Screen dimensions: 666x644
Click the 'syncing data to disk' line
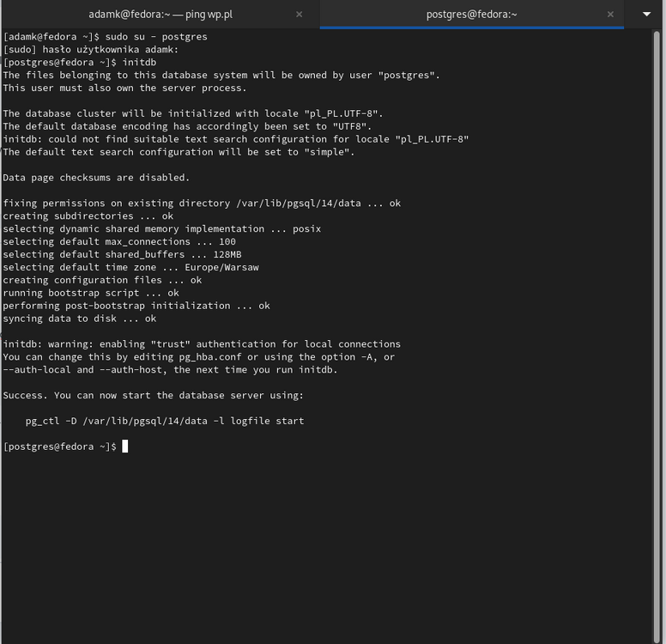pyautogui.click(x=79, y=319)
